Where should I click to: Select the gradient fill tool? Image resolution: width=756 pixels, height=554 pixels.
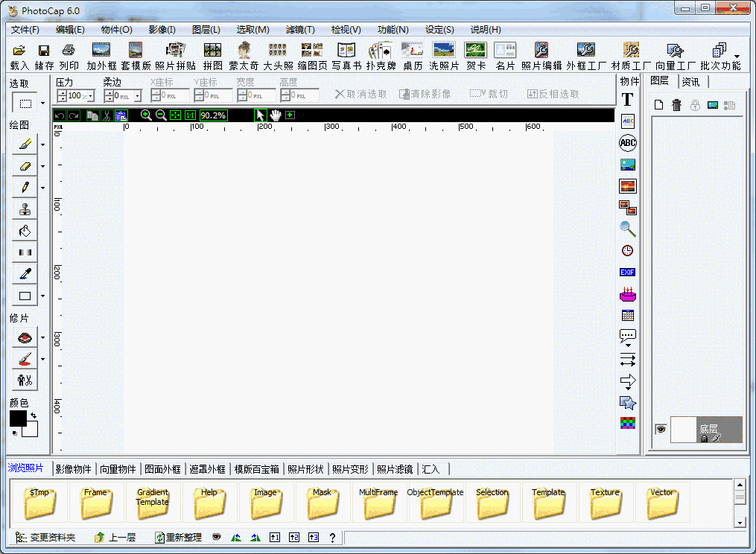(x=25, y=252)
